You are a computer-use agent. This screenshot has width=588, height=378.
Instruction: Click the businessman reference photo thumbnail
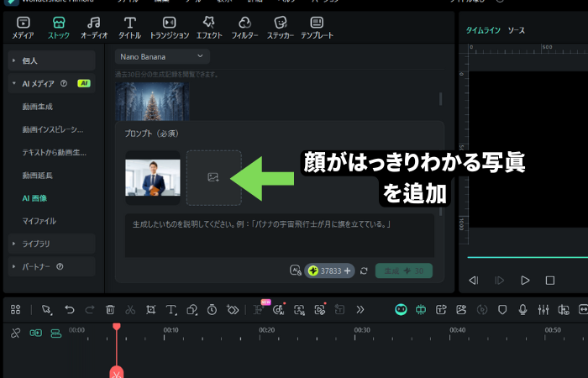(153, 178)
